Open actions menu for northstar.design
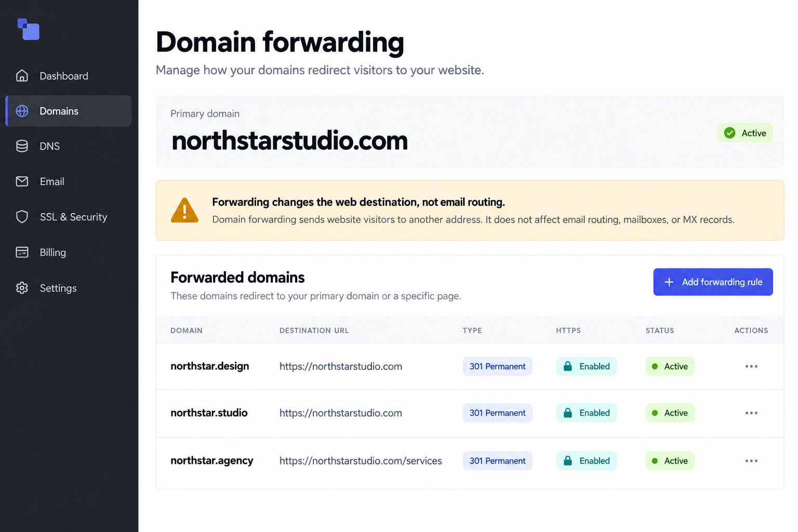This screenshot has width=798, height=532. (x=751, y=366)
